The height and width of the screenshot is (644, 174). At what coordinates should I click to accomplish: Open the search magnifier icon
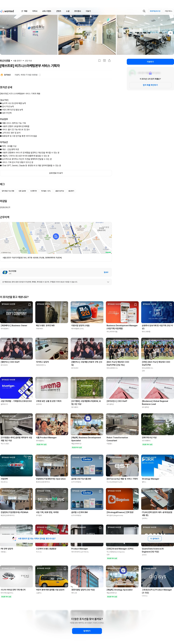pyautogui.click(x=144, y=11)
